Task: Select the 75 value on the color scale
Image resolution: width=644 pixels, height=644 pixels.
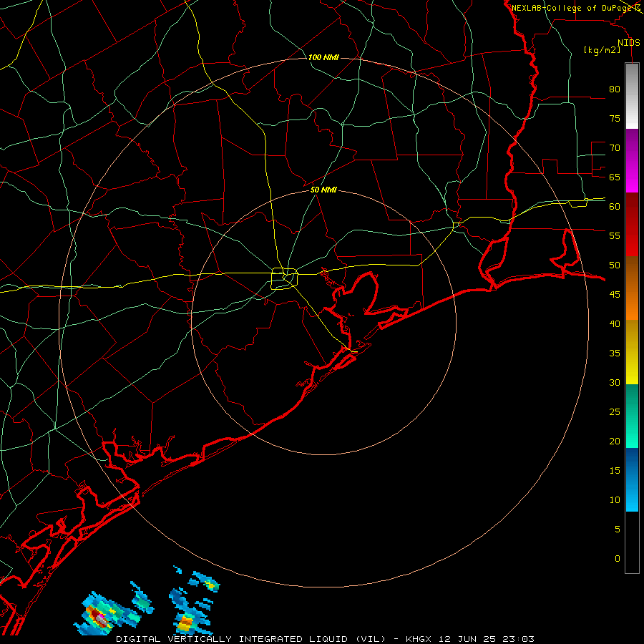Action: click(615, 119)
